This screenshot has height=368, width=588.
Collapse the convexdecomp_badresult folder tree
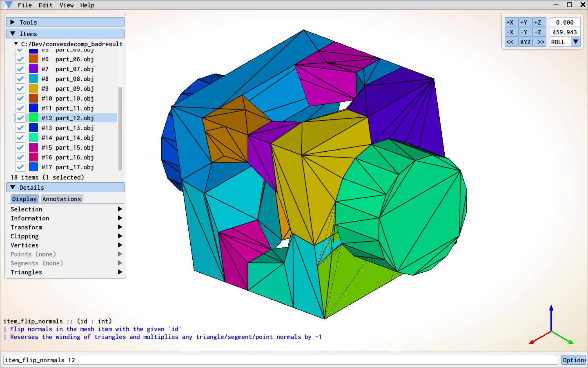point(16,44)
